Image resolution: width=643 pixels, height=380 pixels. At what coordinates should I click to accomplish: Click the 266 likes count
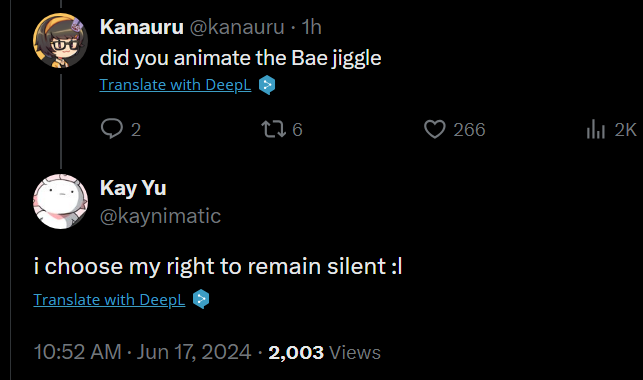[469, 130]
